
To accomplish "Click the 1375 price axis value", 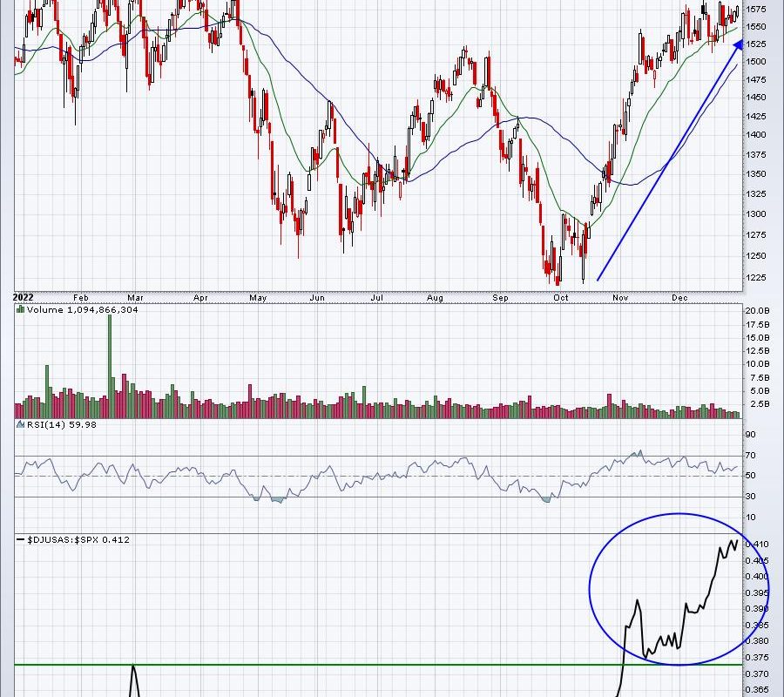I will pos(756,154).
